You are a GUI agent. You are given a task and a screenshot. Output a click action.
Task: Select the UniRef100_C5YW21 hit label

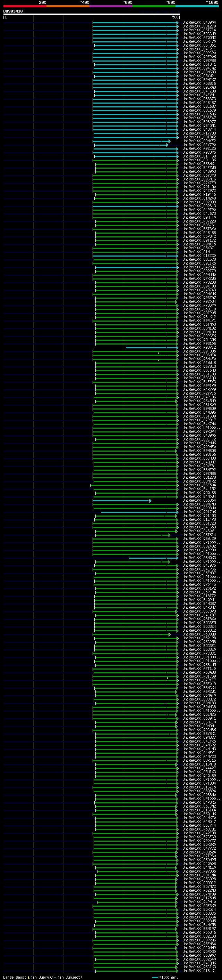[199, 76]
